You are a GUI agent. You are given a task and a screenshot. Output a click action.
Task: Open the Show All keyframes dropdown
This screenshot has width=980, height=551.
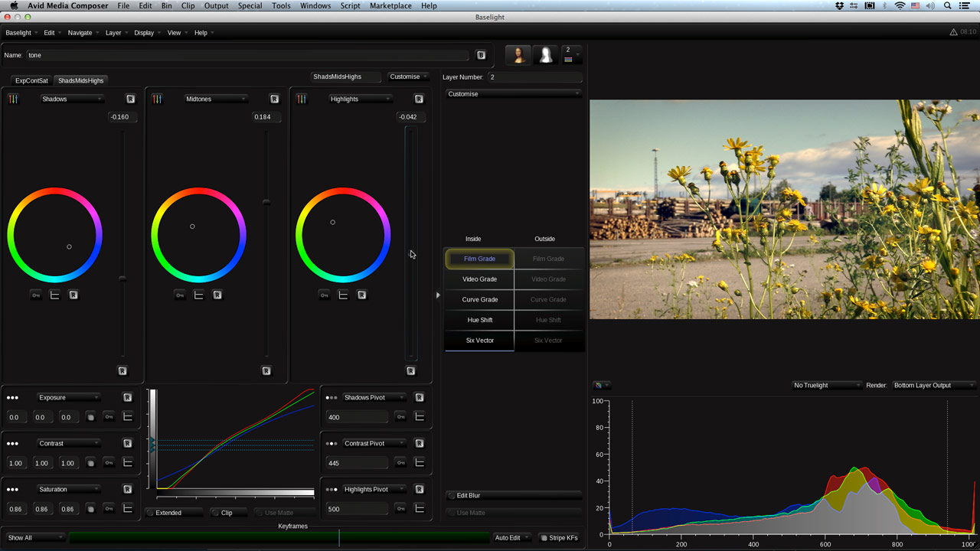click(35, 538)
